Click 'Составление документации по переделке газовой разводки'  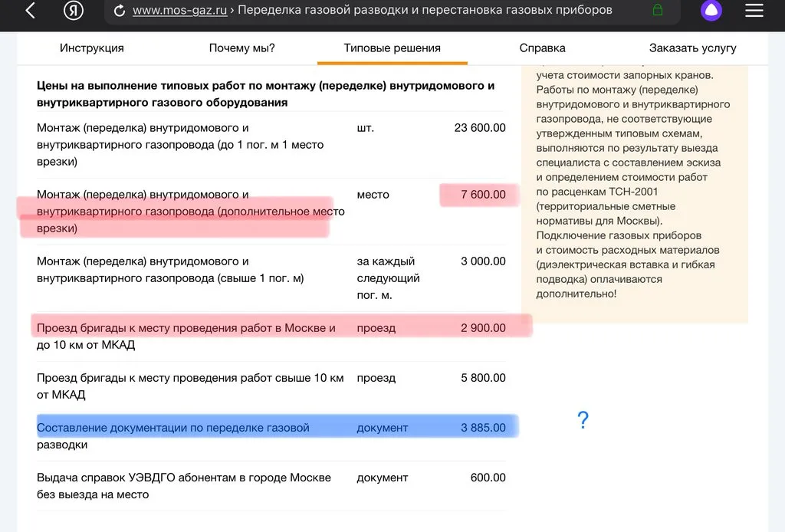click(x=172, y=436)
